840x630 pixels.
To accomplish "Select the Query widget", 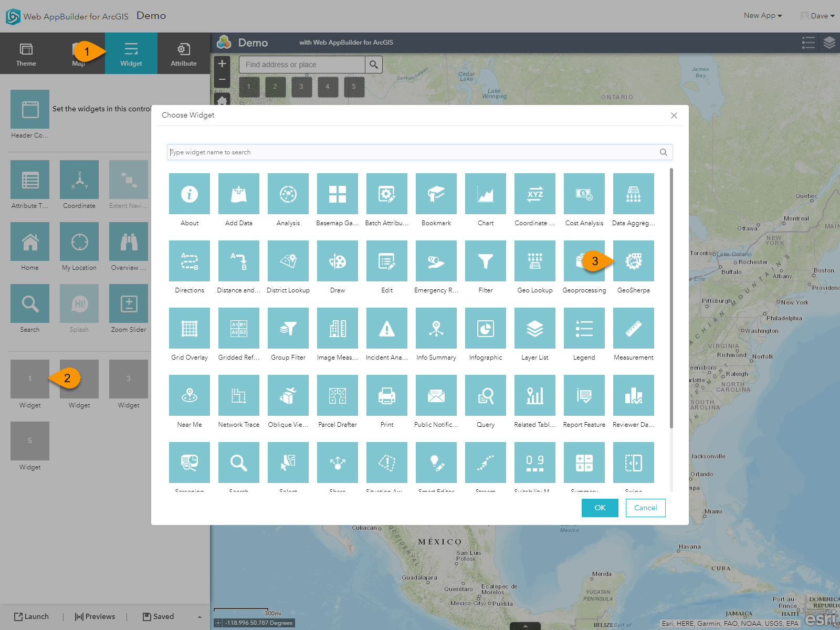I will 486,395.
